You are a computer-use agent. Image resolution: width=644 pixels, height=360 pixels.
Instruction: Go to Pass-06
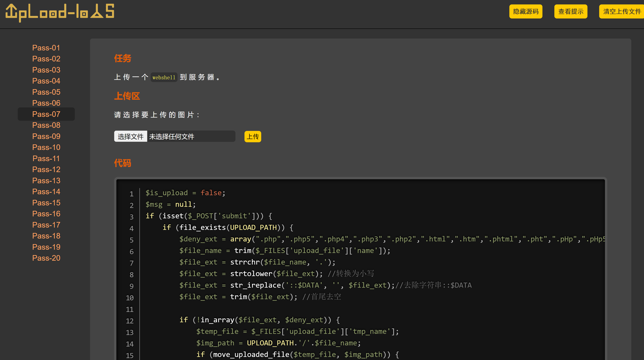point(46,103)
